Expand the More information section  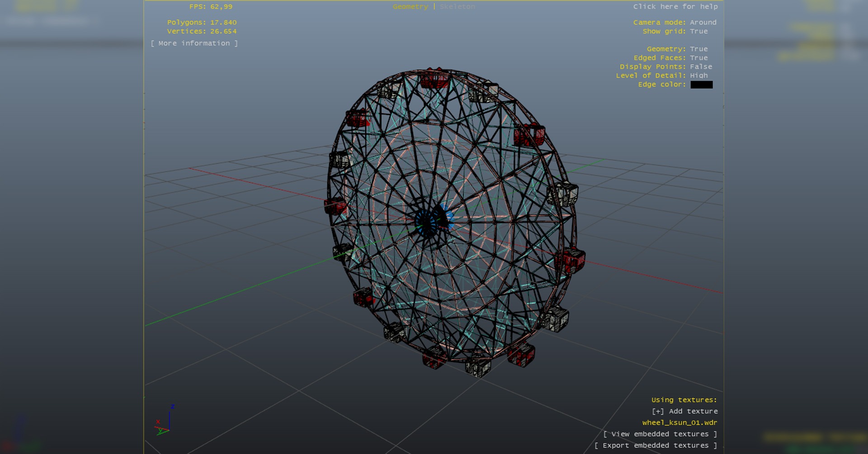tap(194, 43)
